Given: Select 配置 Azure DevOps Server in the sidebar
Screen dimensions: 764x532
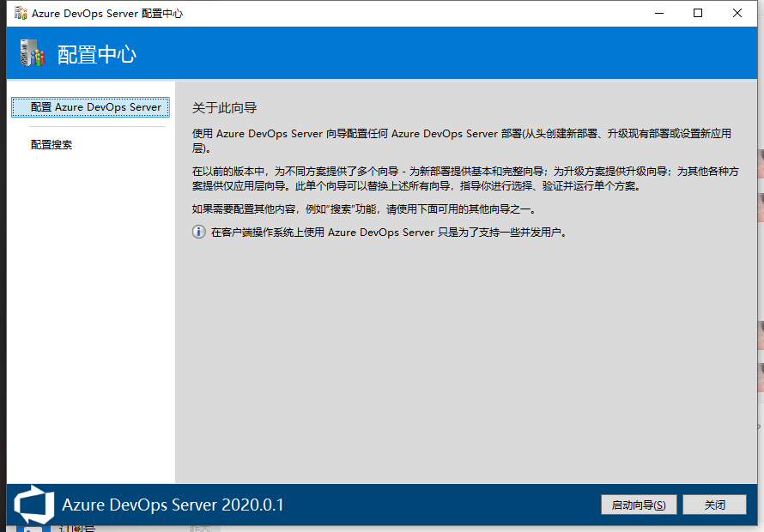Looking at the screenshot, I should (x=89, y=106).
